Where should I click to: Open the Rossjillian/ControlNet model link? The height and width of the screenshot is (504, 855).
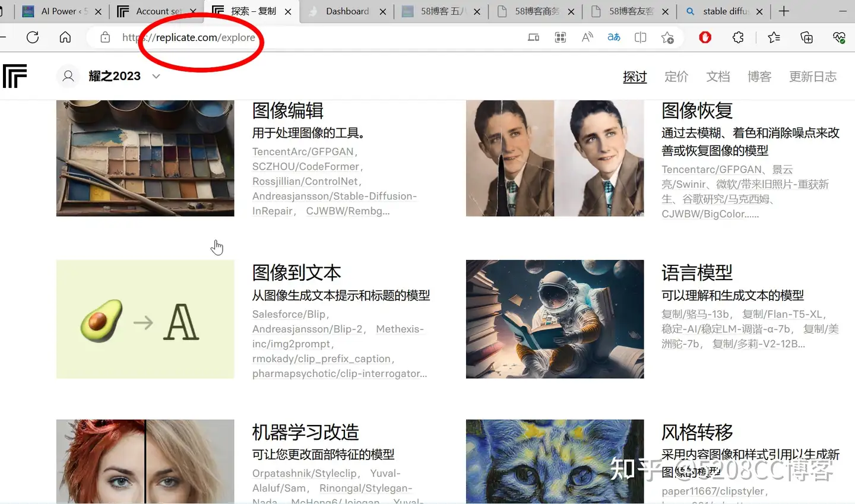pos(305,182)
